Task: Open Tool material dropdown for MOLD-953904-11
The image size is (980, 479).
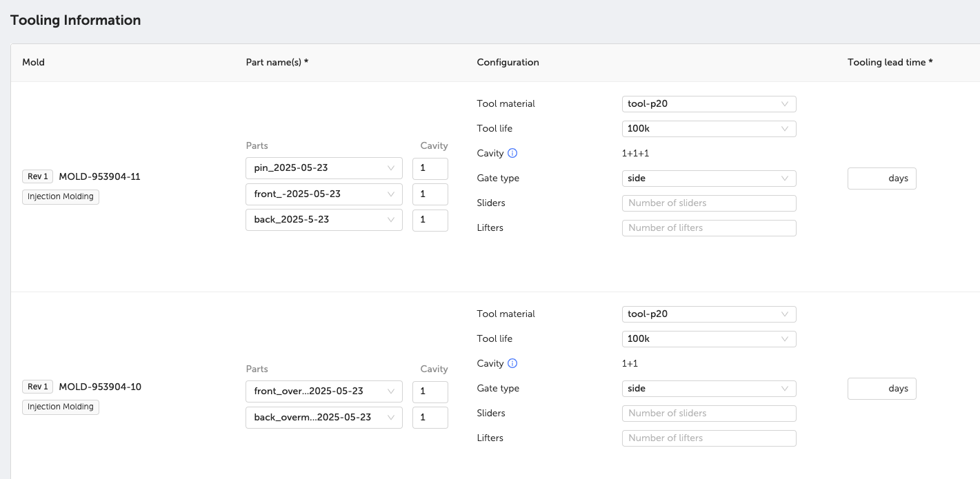Action: 708,104
